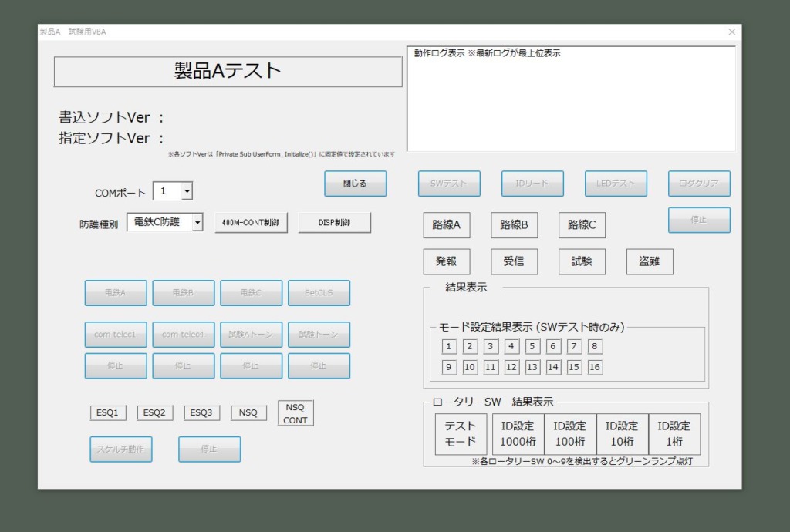790x532 pixels.
Task: Click the 結果表示 group label
Action: [466, 288]
